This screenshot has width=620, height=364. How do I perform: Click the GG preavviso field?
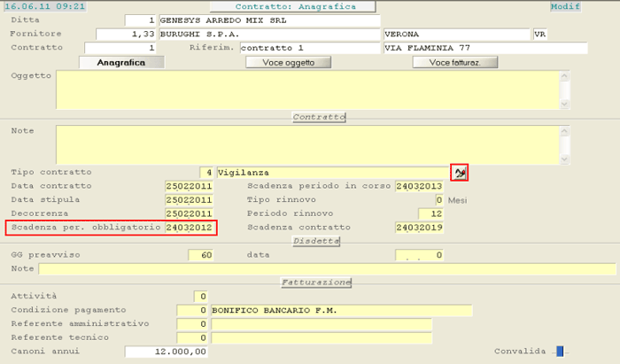200,255
